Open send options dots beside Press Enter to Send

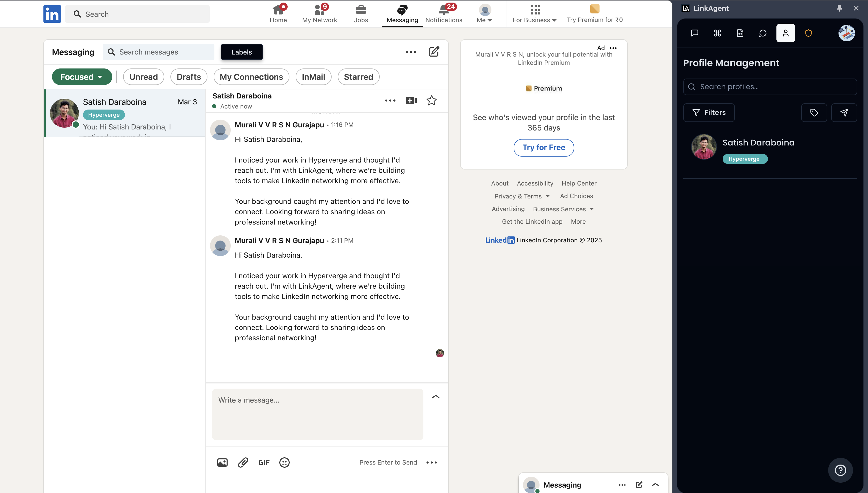pos(431,463)
